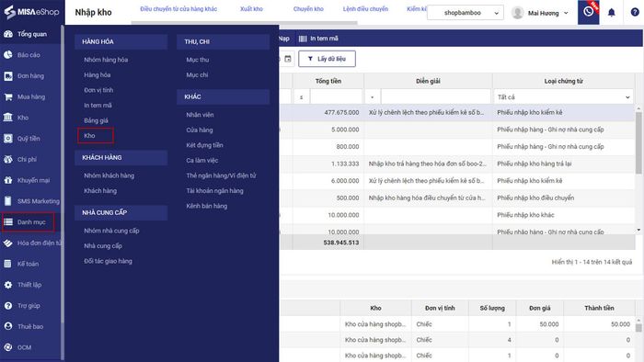This screenshot has width=644, height=362.
Task: Expand the Mai Hương user menu arrow
Action: tap(566, 13)
